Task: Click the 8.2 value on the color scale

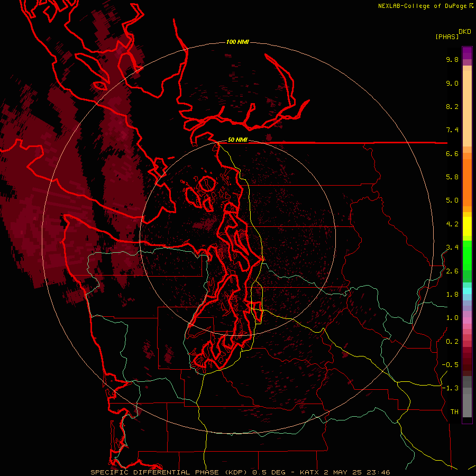Action: pyautogui.click(x=452, y=106)
